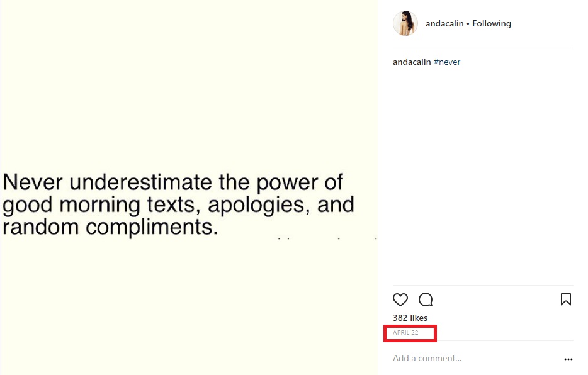588x375 pixels.
Task: Save post with the bookmark icon
Action: (x=565, y=299)
